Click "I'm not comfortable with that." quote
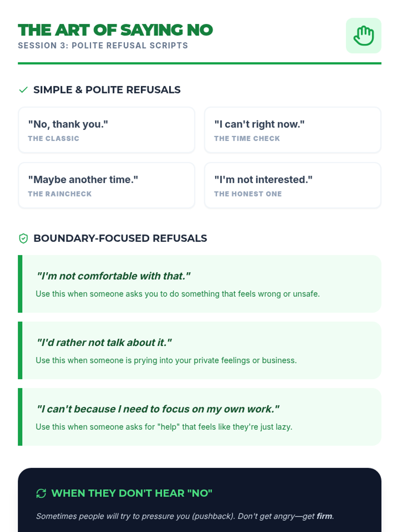Image resolution: width=399 pixels, height=532 pixels. click(x=113, y=276)
